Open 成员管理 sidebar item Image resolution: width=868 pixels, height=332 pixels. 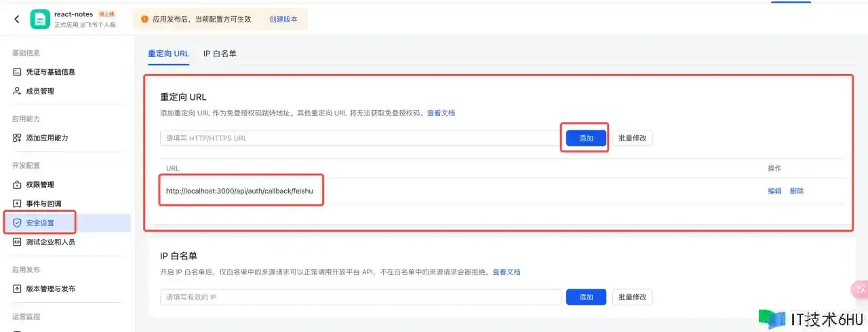click(x=40, y=91)
